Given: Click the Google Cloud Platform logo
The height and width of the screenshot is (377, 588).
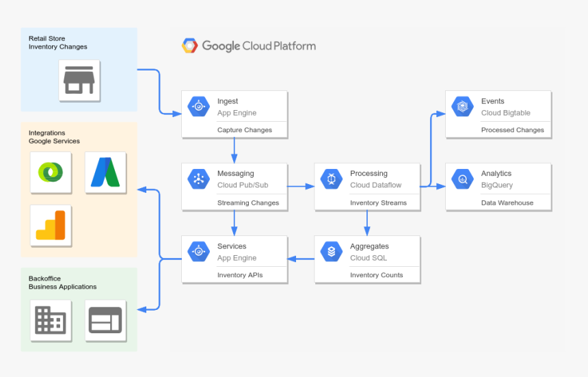Looking at the screenshot, I should click(190, 46).
